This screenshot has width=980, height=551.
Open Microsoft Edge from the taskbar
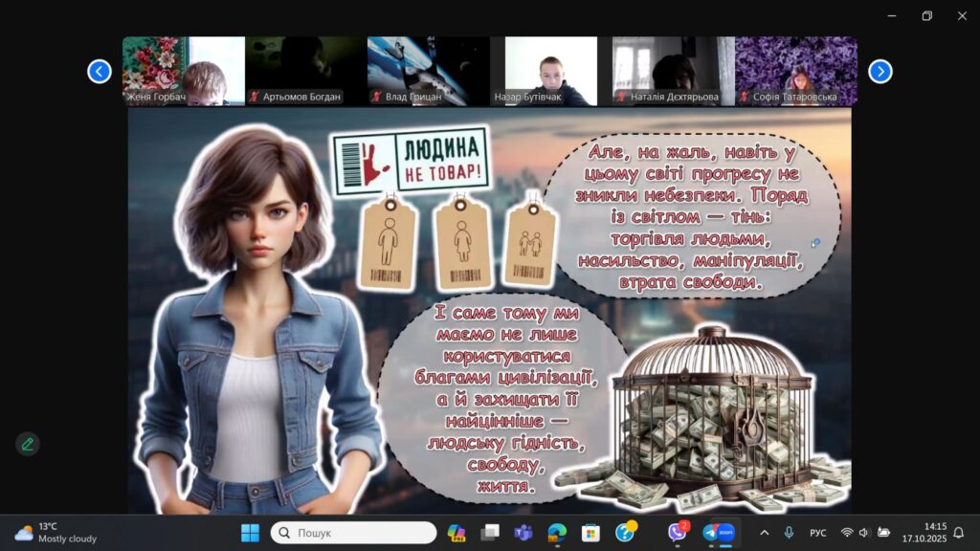click(557, 533)
